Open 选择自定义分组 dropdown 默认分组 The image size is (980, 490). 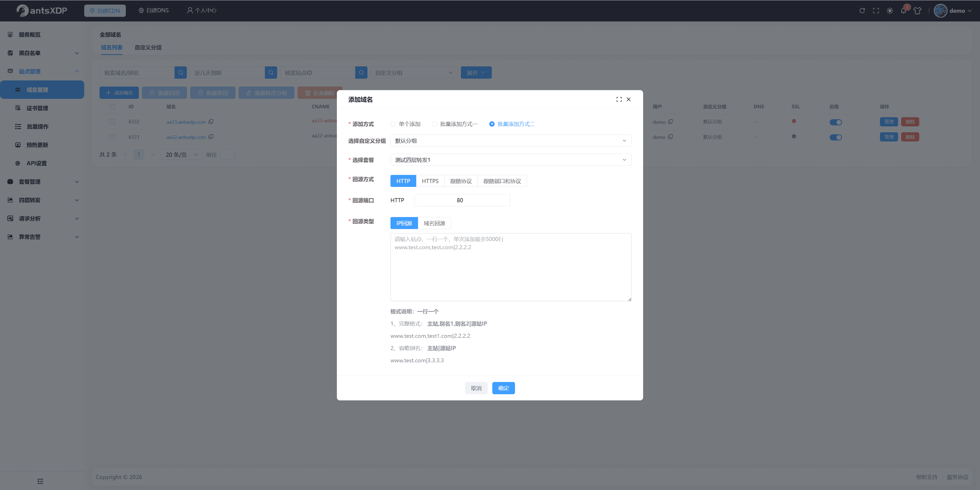pos(510,141)
